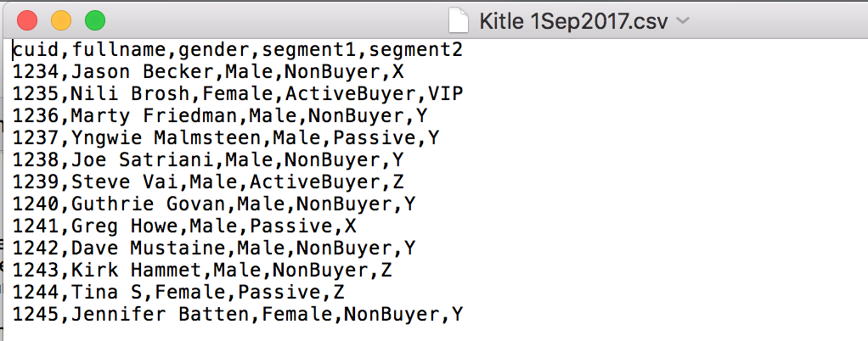Click on the Tina S row

pos(178,293)
